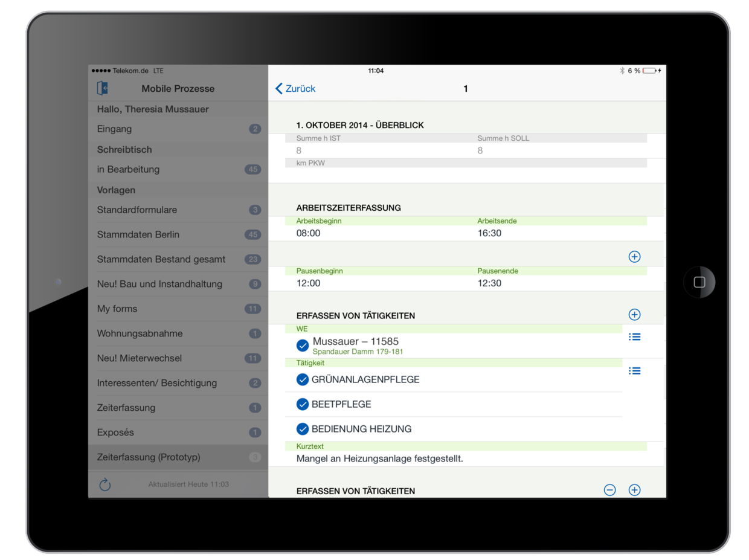Tap the door logout icon beside Mobile Prozesse

[x=103, y=88]
